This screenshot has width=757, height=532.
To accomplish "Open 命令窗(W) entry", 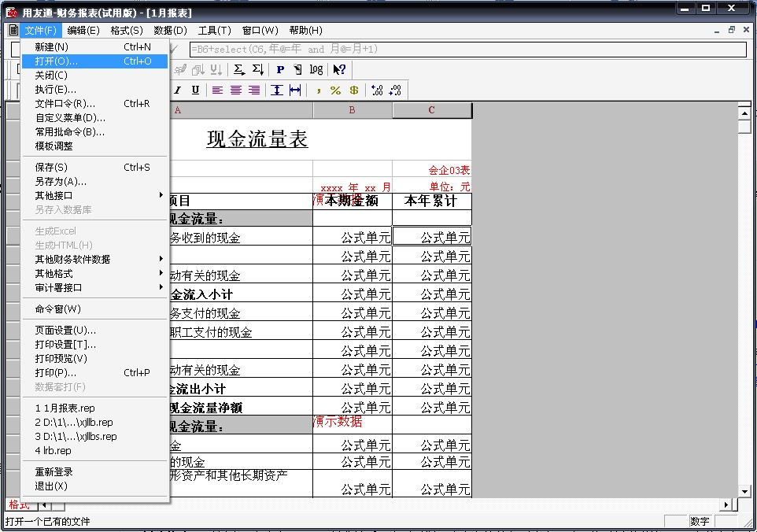I will pyautogui.click(x=94, y=309).
